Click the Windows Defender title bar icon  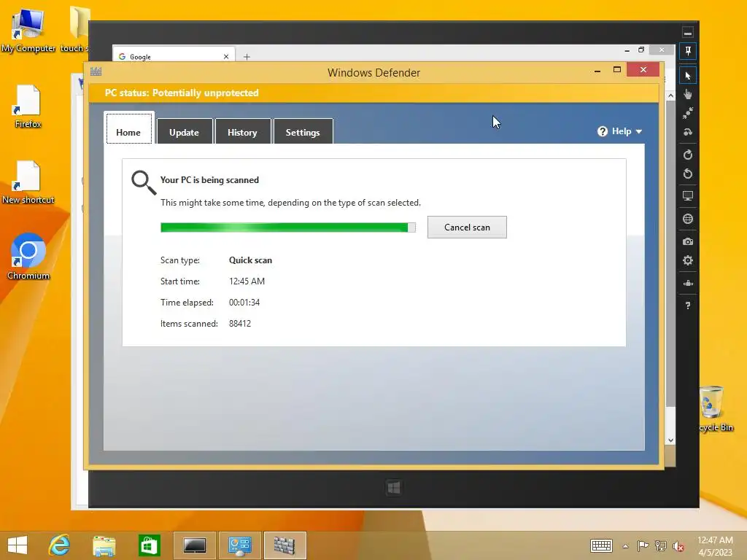pos(96,72)
